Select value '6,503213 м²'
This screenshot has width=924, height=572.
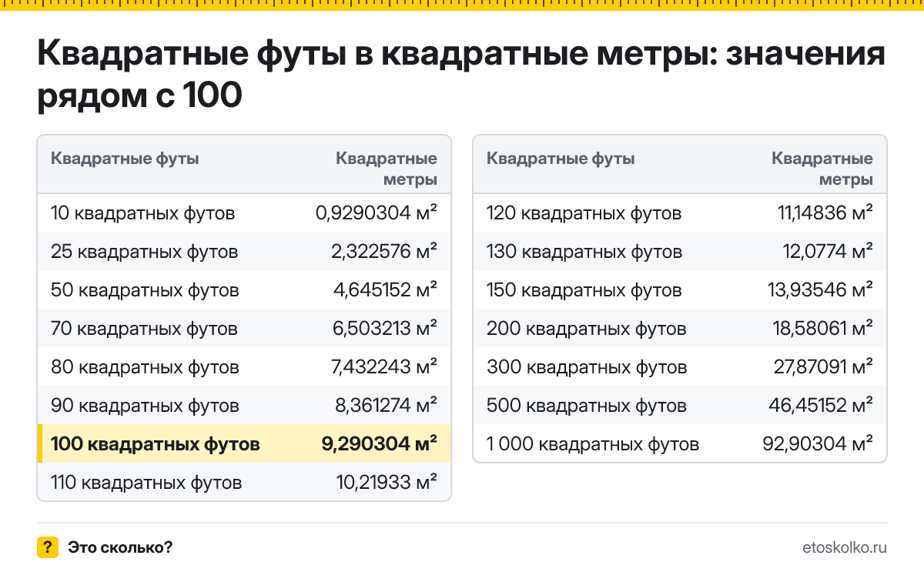pos(385,329)
